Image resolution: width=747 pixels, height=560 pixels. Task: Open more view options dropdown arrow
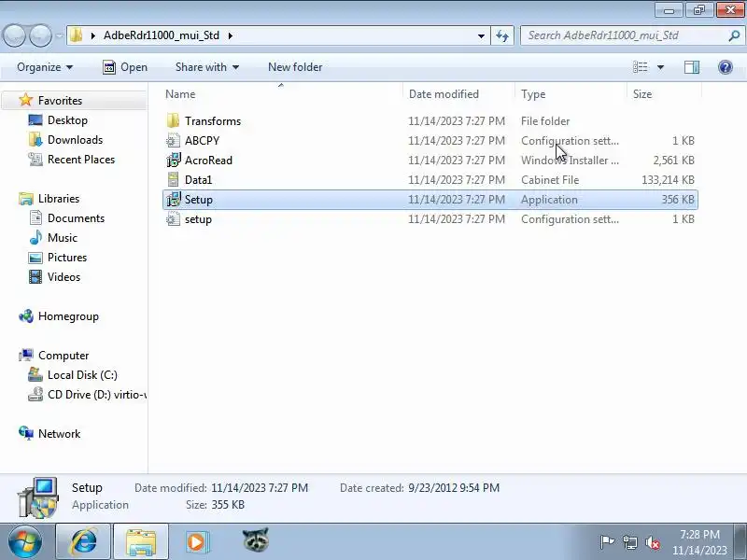click(x=661, y=67)
